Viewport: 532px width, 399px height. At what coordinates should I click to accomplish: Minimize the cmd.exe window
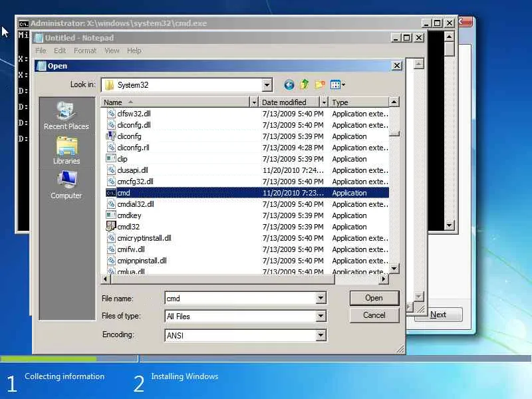tap(426, 23)
